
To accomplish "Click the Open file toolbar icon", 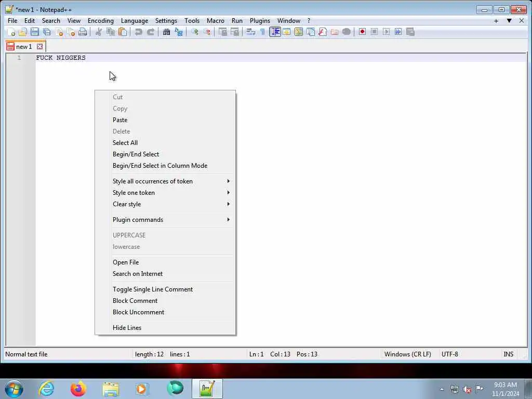I will (x=23, y=32).
